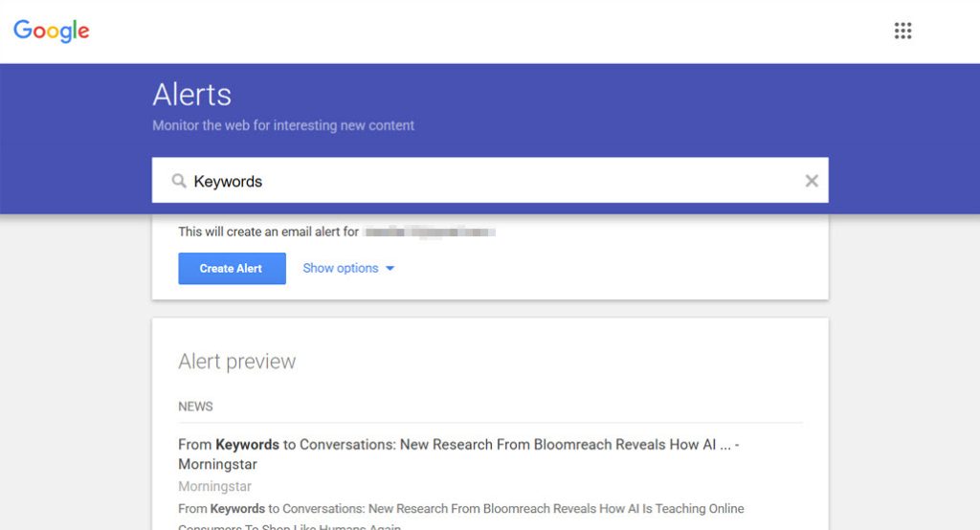Click the 'Alerts' page title
The height and width of the screenshot is (530, 980).
191,95
